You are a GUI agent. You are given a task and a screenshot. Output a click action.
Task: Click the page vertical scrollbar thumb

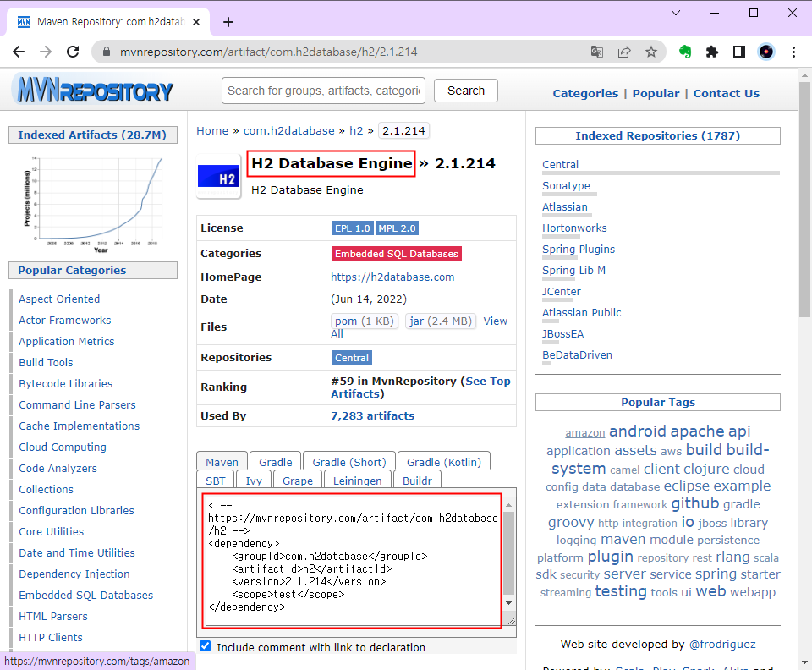click(x=804, y=200)
